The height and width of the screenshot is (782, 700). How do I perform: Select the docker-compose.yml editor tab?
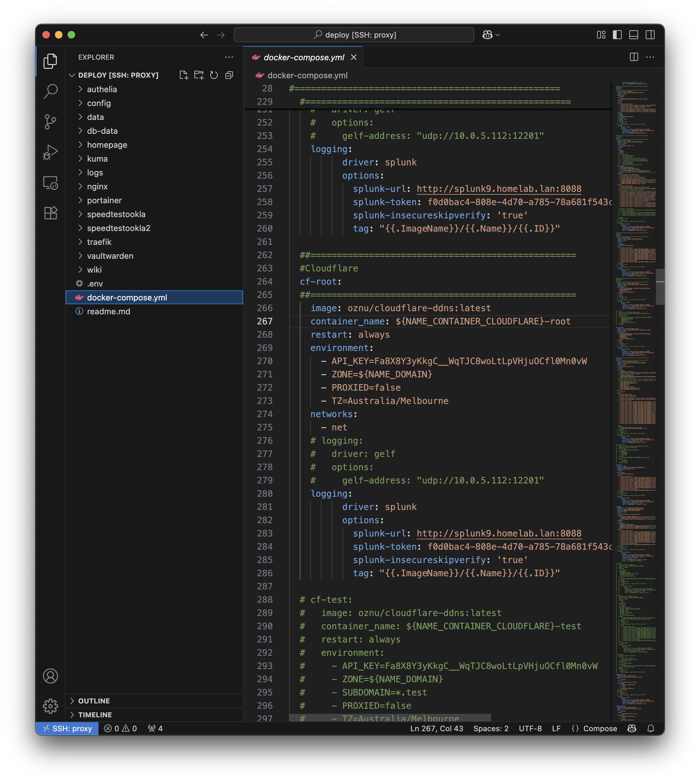point(304,57)
